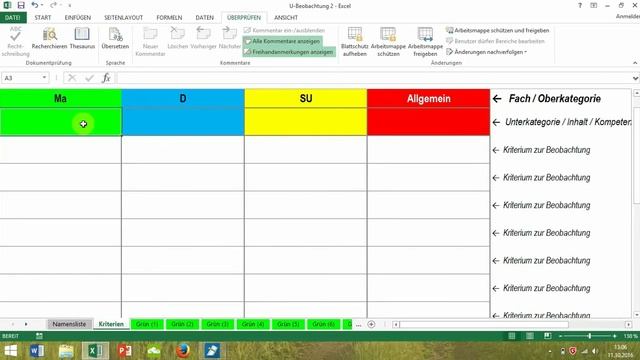The height and width of the screenshot is (360, 640).
Task: Open the Namensliste sheet tab
Action: pos(69,324)
